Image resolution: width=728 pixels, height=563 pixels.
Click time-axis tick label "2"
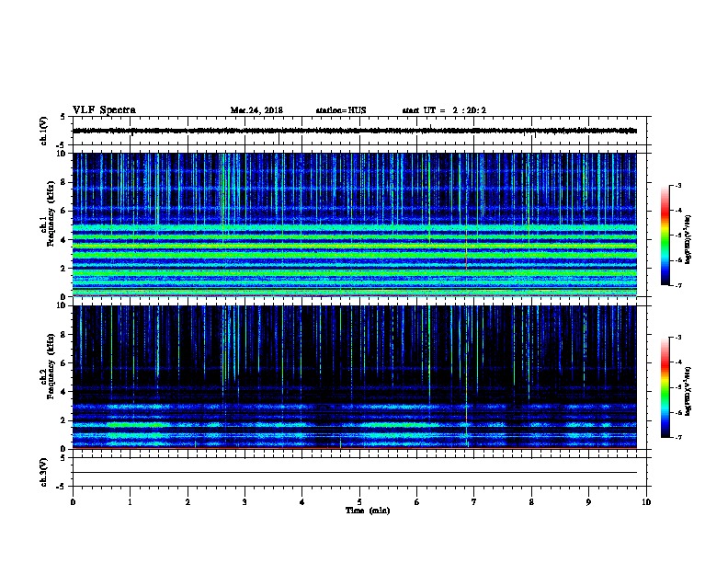point(188,502)
